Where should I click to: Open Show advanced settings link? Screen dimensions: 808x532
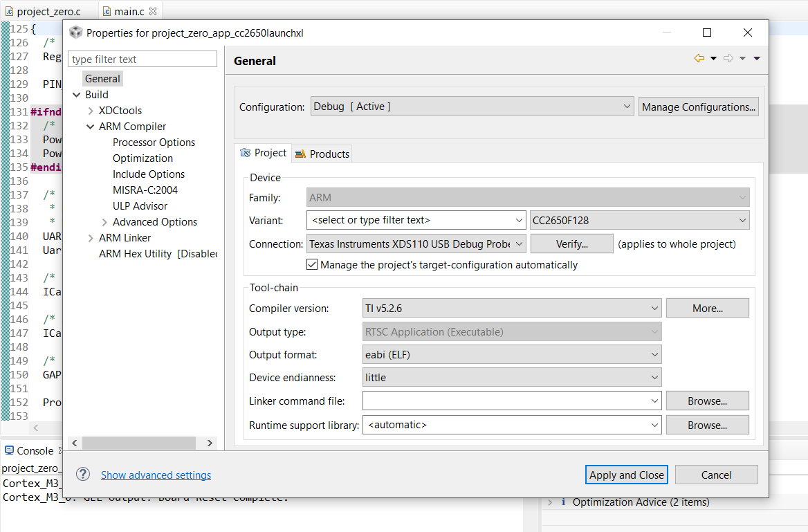click(156, 475)
